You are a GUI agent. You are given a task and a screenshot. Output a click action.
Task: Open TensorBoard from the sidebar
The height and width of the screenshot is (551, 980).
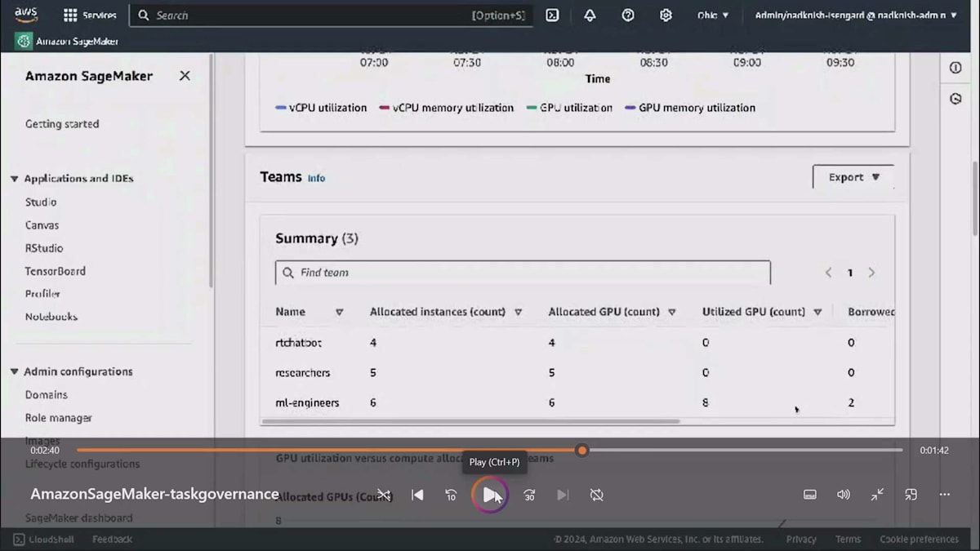tap(56, 271)
